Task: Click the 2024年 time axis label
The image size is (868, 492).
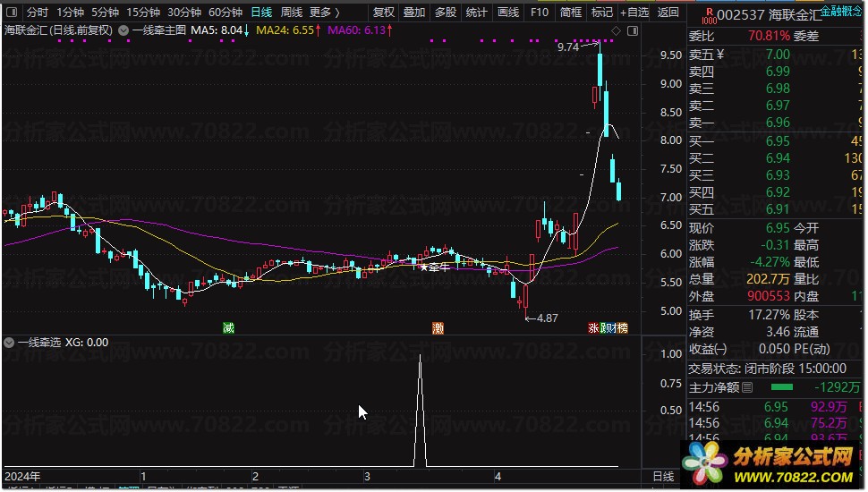Action: [22, 476]
